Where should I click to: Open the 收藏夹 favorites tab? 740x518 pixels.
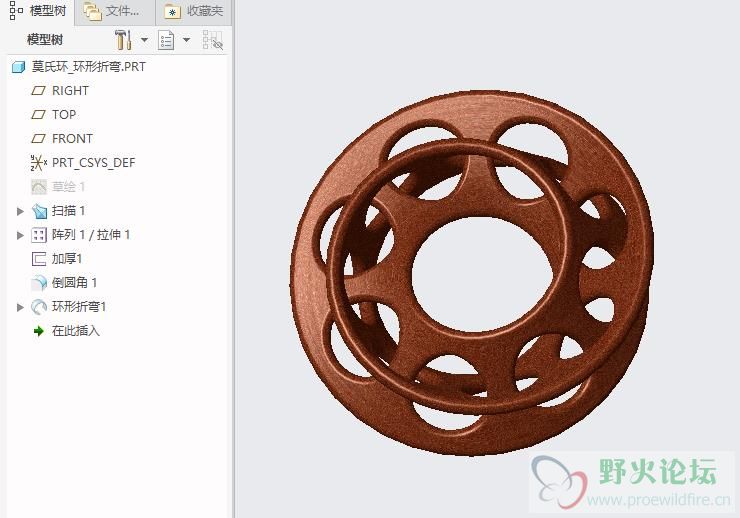point(193,11)
